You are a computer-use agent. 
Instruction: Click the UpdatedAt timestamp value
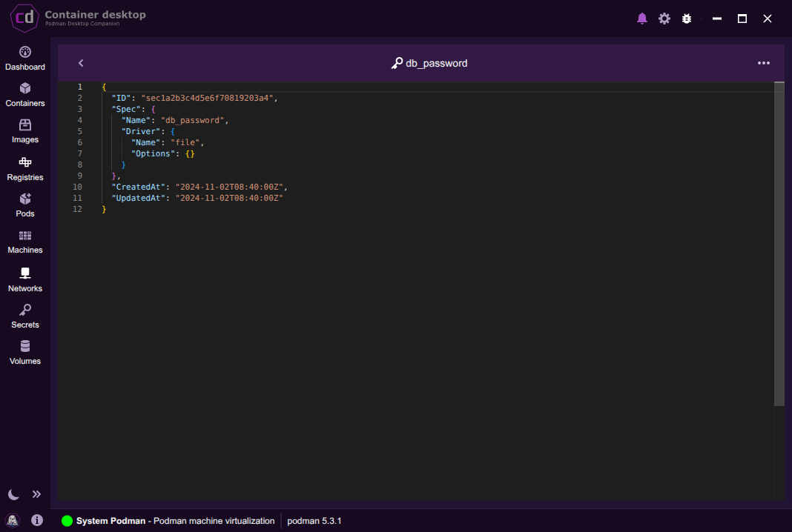(229, 198)
